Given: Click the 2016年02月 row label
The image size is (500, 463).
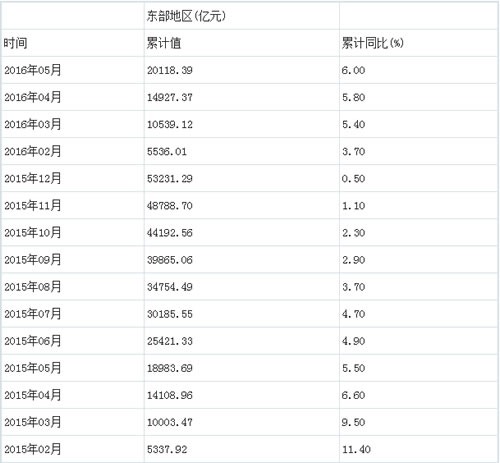Looking at the screenshot, I should pos(33,151).
